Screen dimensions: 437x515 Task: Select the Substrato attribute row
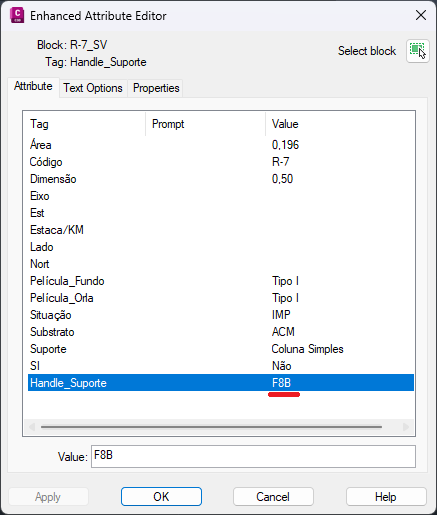(221, 332)
